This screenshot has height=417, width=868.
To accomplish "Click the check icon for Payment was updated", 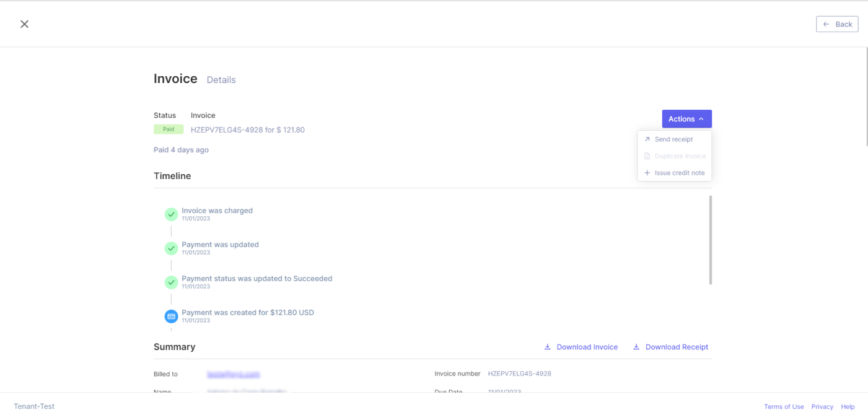I will click(x=171, y=248).
